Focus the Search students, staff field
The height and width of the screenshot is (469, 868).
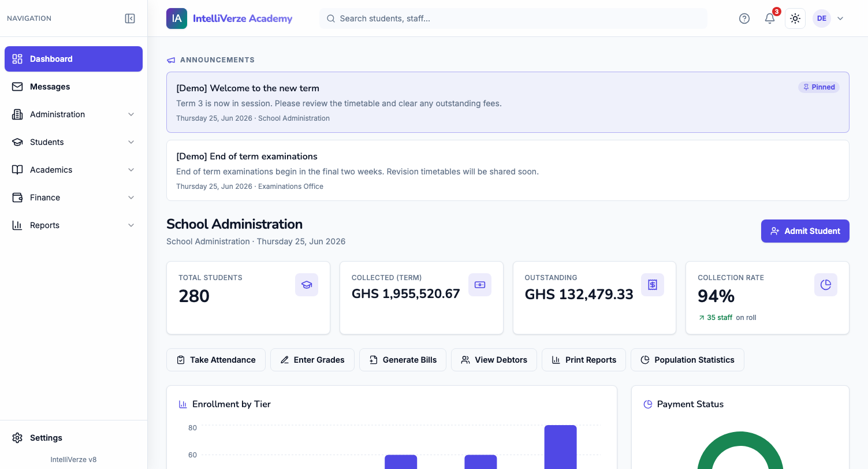[x=513, y=18]
